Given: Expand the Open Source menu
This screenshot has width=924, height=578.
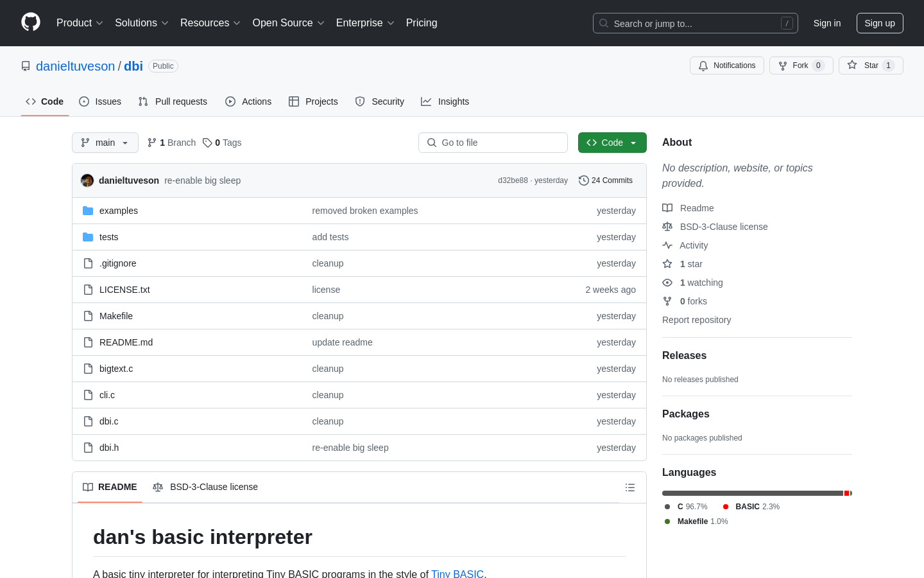Looking at the screenshot, I should point(289,23).
